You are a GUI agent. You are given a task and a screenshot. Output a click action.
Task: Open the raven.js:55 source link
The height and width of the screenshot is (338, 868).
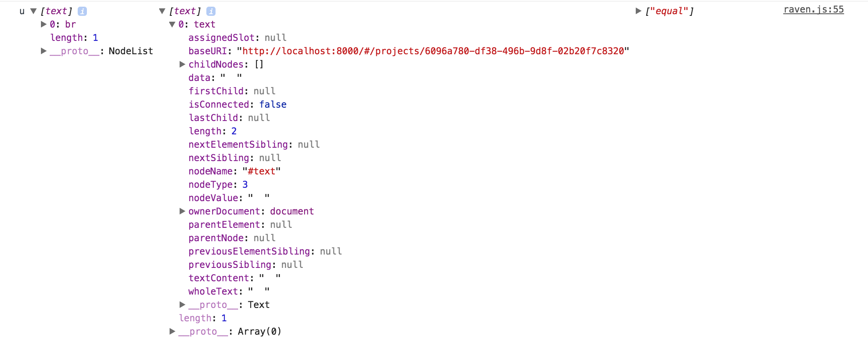[x=813, y=9]
